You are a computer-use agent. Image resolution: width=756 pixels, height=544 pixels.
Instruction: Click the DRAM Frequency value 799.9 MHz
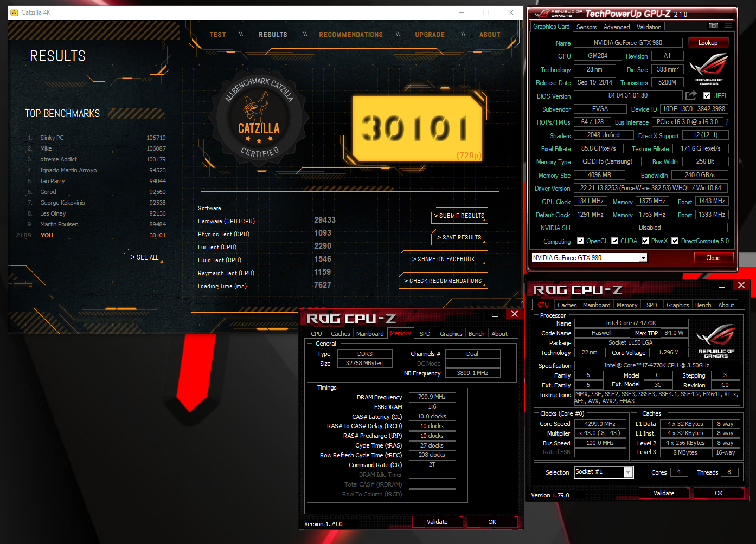click(432, 397)
